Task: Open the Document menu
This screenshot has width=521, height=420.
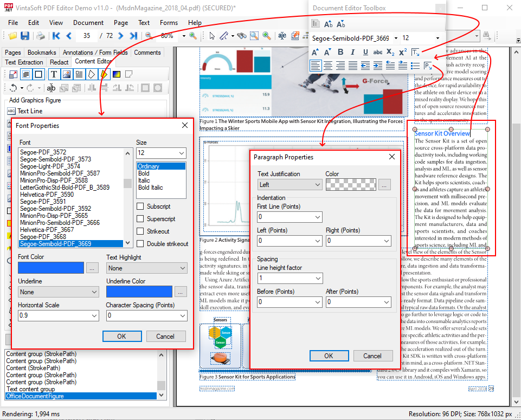Action: 88,23
